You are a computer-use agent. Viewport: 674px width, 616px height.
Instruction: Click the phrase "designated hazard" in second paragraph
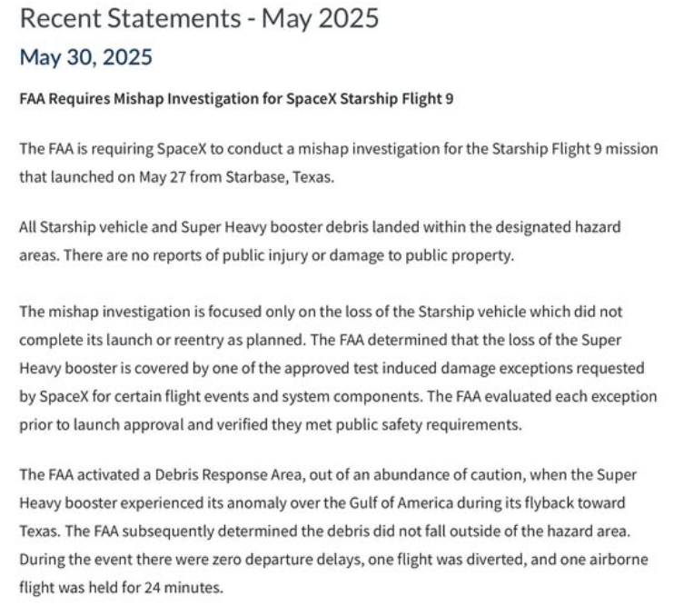click(558, 227)
